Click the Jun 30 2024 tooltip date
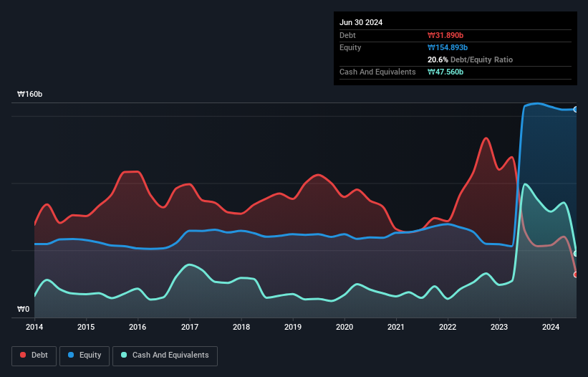The height and width of the screenshot is (377, 588). click(x=361, y=22)
